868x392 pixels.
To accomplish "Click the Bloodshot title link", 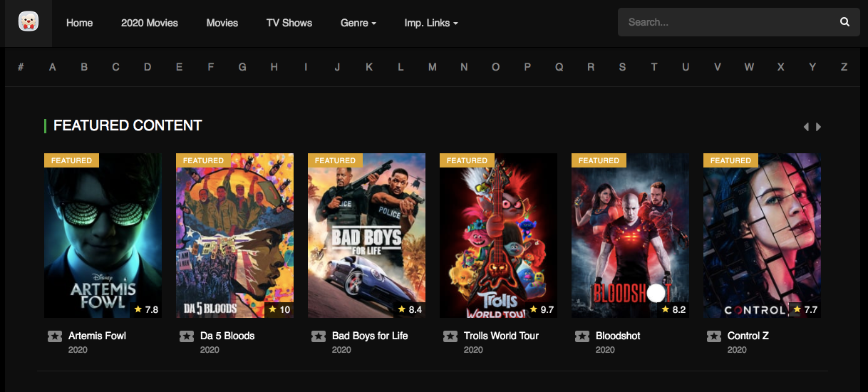I will [618, 336].
